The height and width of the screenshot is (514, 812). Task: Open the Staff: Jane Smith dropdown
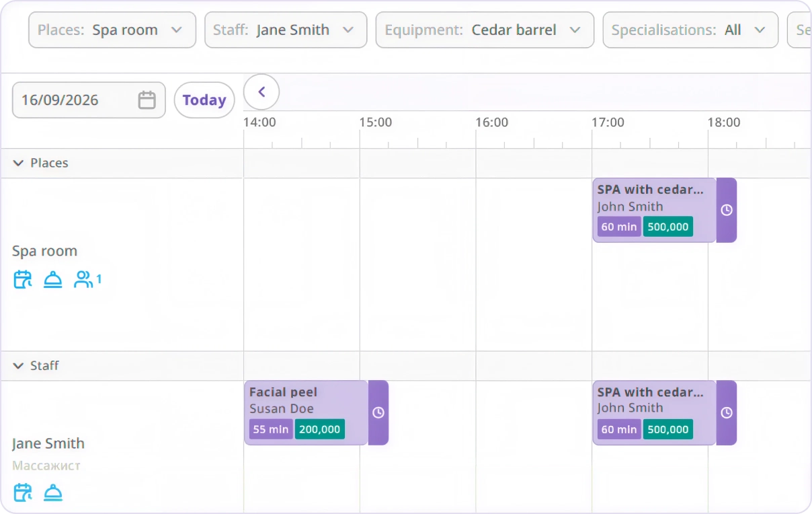286,30
